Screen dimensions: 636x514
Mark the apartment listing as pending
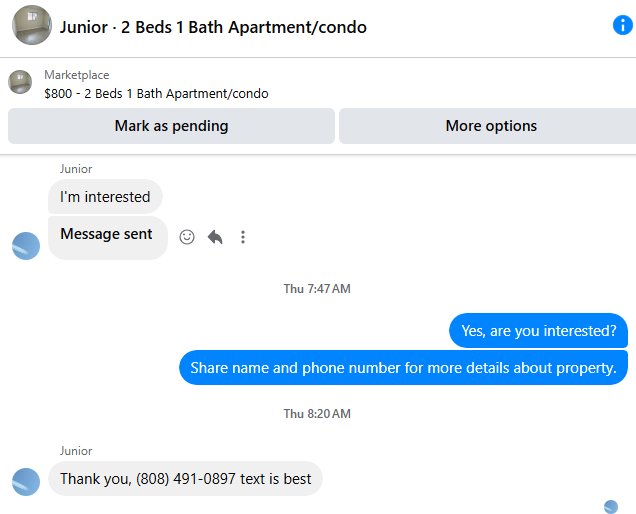[x=171, y=126]
